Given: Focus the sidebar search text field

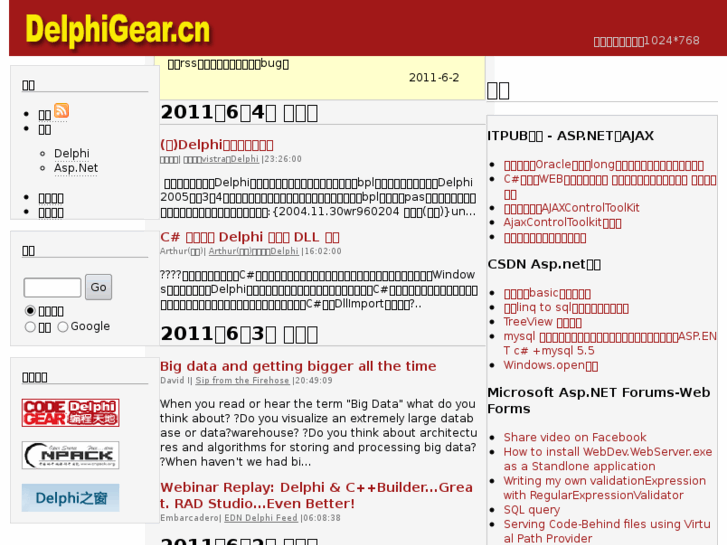Looking at the screenshot, I should click(52, 288).
